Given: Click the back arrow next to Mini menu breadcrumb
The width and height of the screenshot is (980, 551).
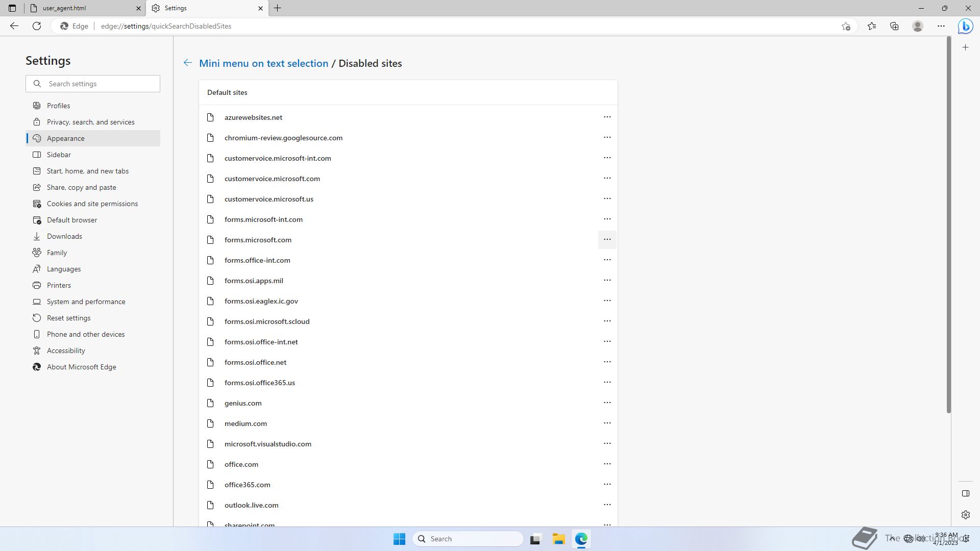Looking at the screenshot, I should (x=188, y=63).
